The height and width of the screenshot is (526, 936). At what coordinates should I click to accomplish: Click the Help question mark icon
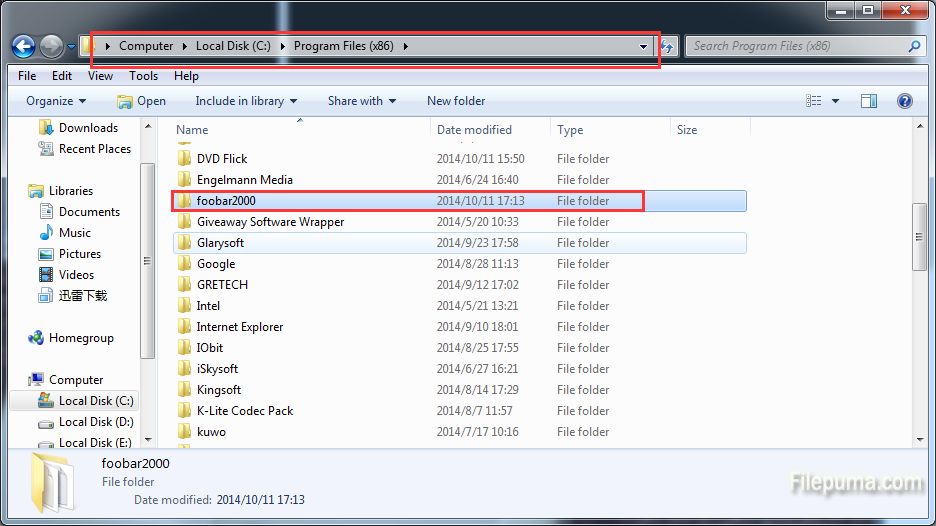pos(905,101)
